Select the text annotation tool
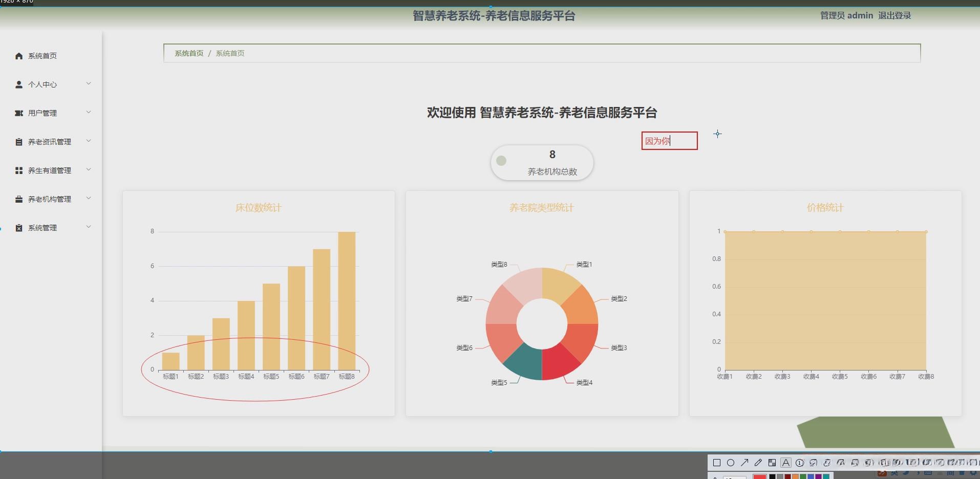The height and width of the screenshot is (479, 980). [786, 463]
